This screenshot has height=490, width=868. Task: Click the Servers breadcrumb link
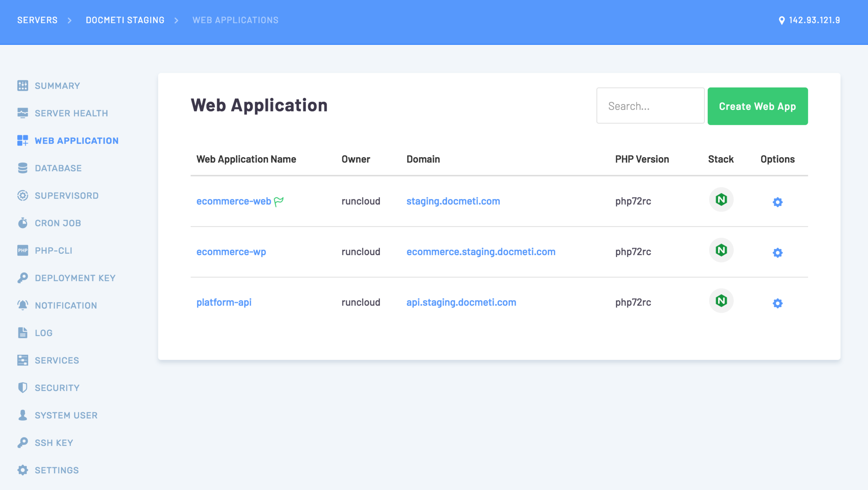(x=37, y=20)
